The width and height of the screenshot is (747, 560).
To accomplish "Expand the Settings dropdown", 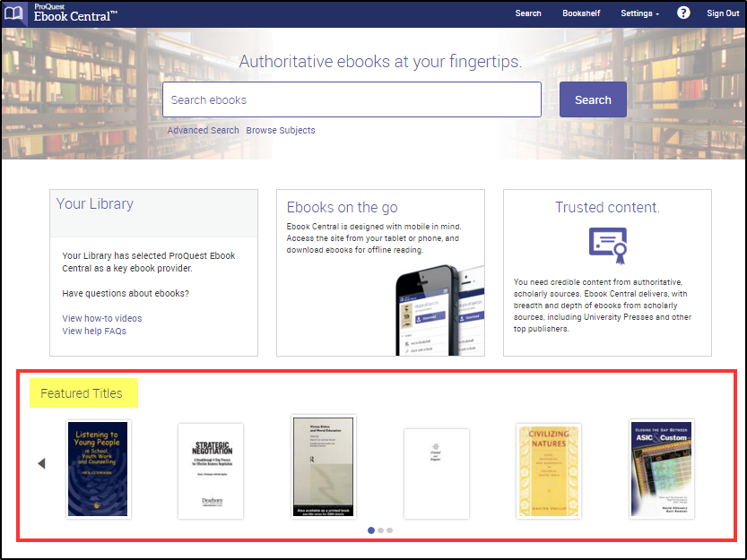I will (638, 13).
